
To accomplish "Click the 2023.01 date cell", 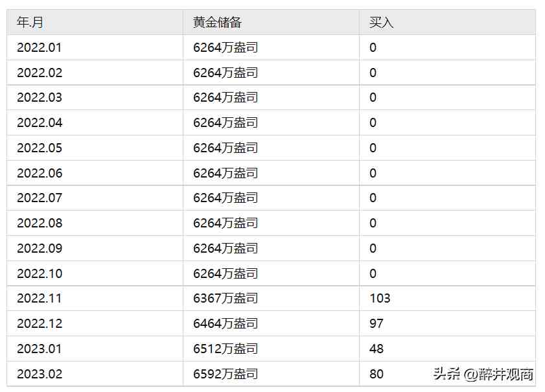I will [x=39, y=349].
